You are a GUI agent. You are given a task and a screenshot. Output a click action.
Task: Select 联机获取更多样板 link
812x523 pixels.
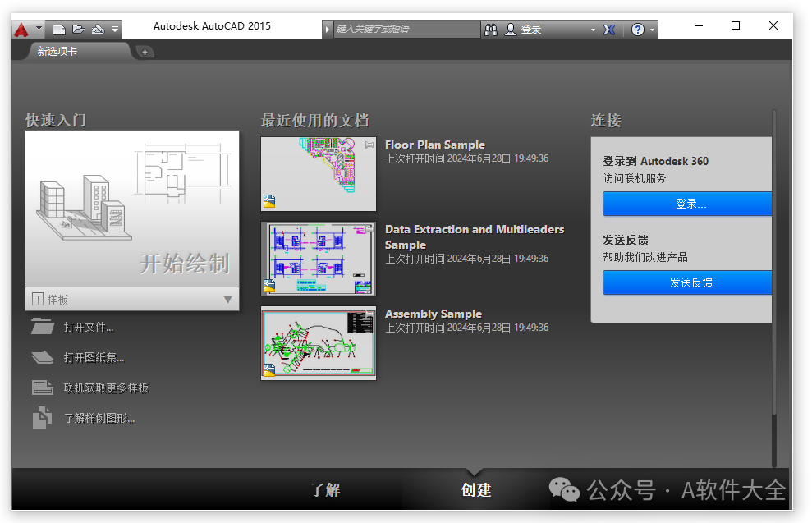(106, 388)
